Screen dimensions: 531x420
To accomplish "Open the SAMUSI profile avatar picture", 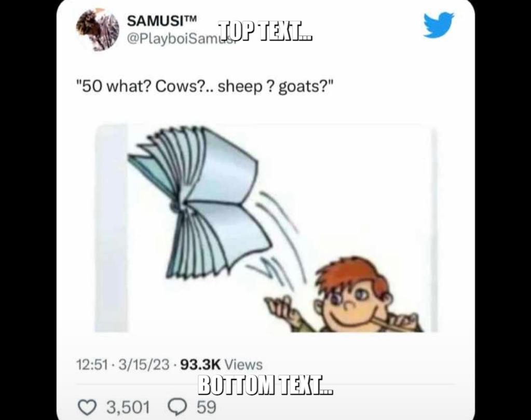I will (x=98, y=30).
